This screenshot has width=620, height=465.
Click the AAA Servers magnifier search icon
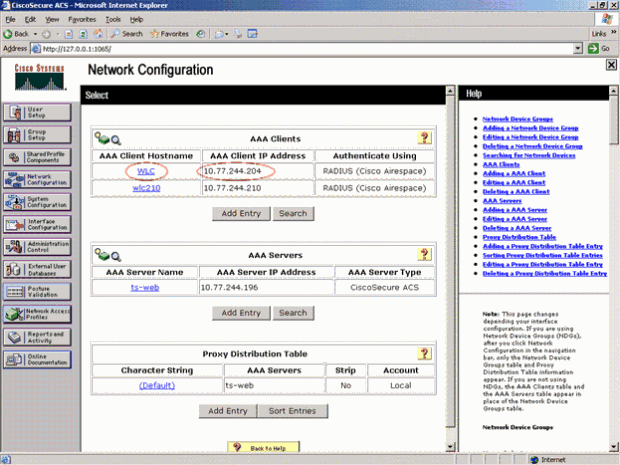pyautogui.click(x=116, y=257)
